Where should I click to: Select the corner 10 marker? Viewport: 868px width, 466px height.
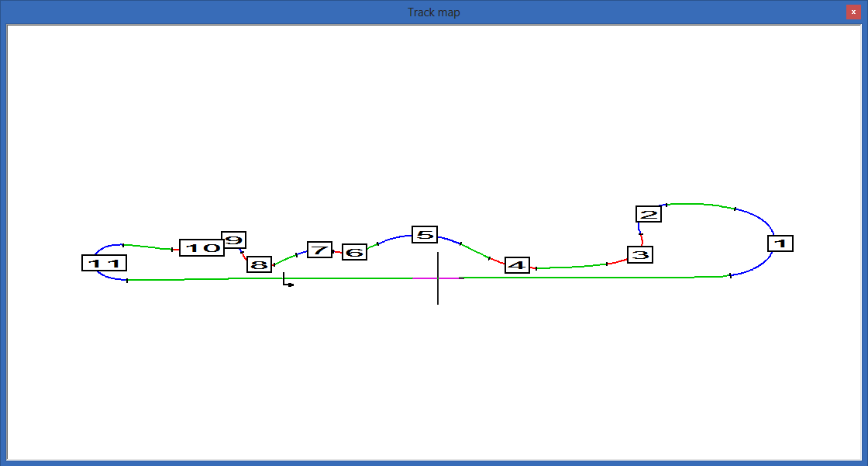tap(202, 247)
